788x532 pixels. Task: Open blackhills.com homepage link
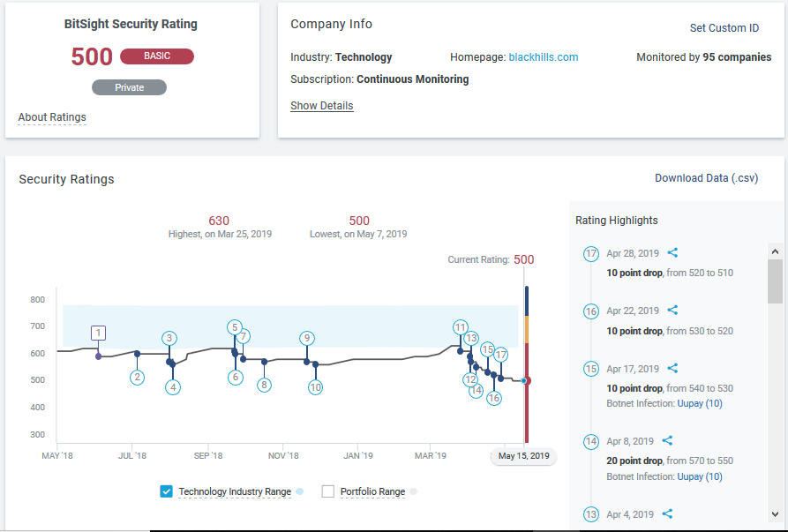[544, 57]
